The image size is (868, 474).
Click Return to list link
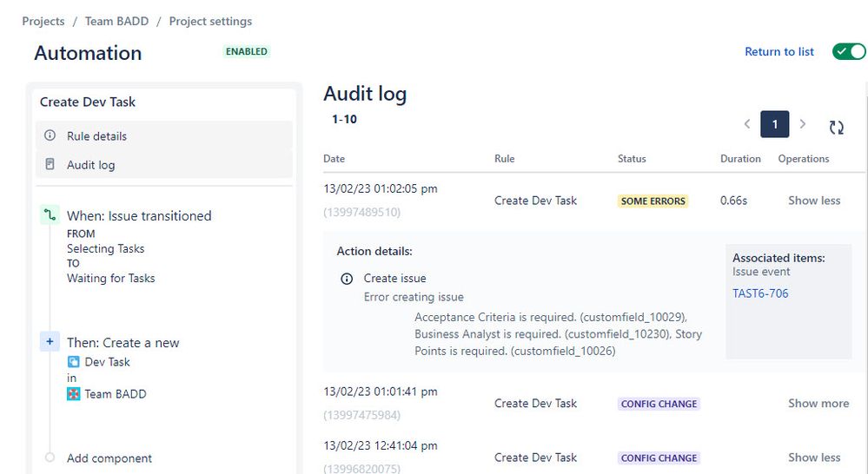[x=779, y=51]
